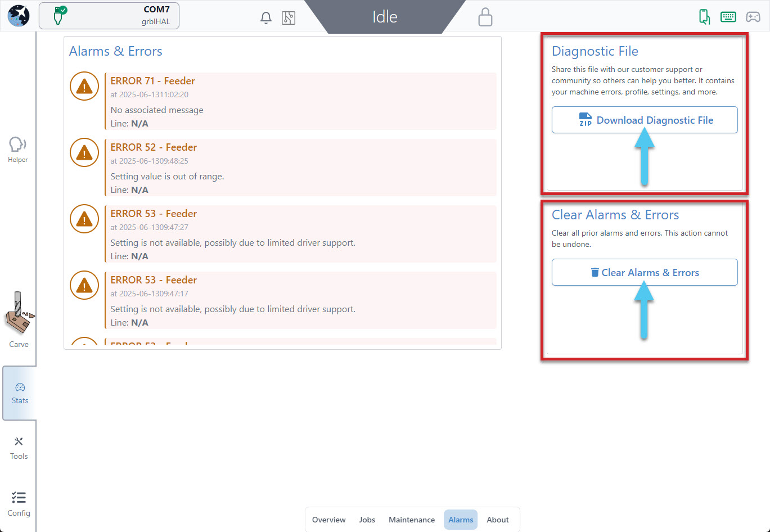Open the Helper sidebar item
Viewport: 770px width, 532px height.
pos(18,150)
